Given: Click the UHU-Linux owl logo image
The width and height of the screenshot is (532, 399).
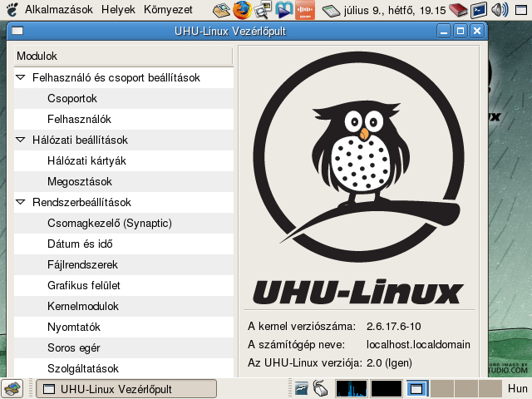Looking at the screenshot, I should (x=358, y=178).
